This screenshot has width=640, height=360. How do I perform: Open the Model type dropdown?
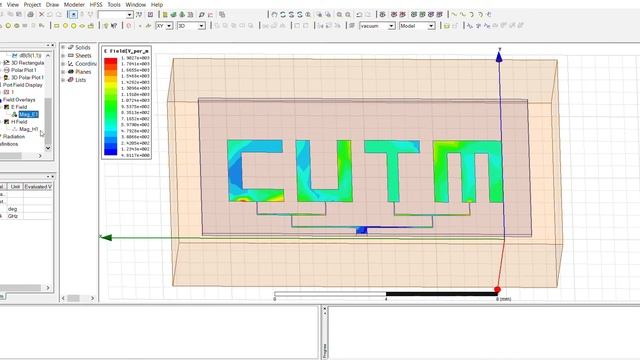431,26
